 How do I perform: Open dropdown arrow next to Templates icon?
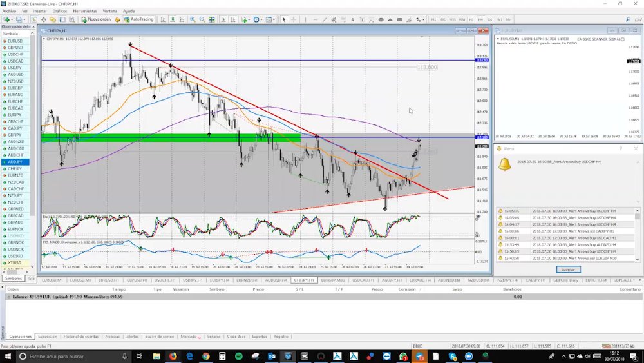coord(274,20)
